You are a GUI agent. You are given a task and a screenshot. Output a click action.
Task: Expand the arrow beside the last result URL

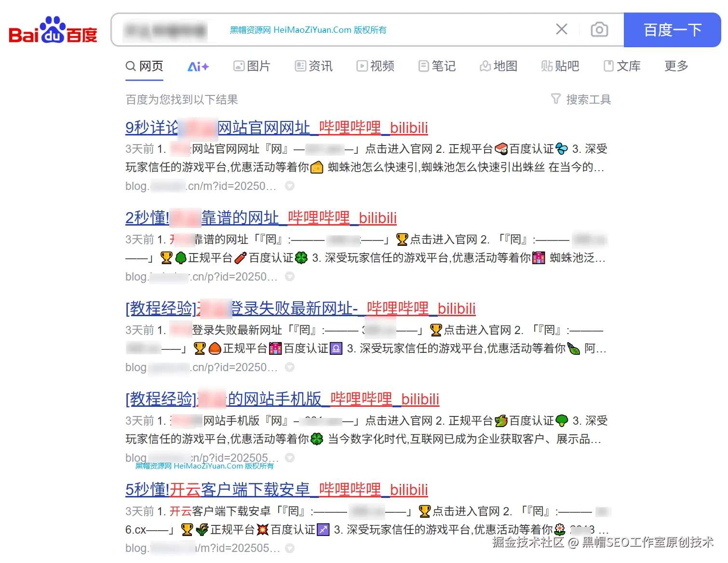point(289,548)
